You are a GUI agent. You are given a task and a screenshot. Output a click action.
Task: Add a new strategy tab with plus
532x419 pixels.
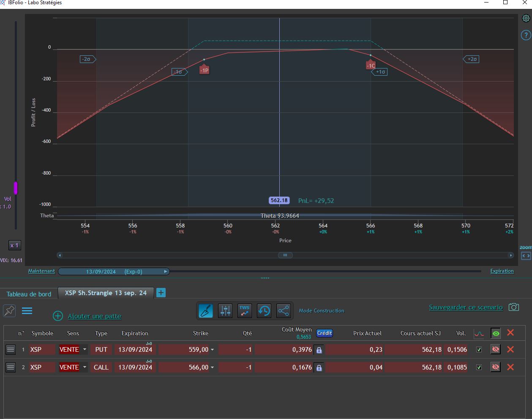[x=161, y=293]
